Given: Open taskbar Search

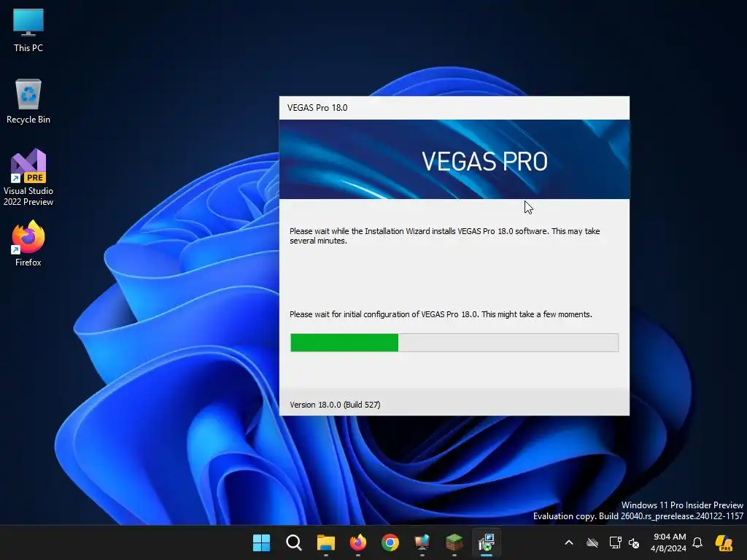Looking at the screenshot, I should pyautogui.click(x=293, y=542).
